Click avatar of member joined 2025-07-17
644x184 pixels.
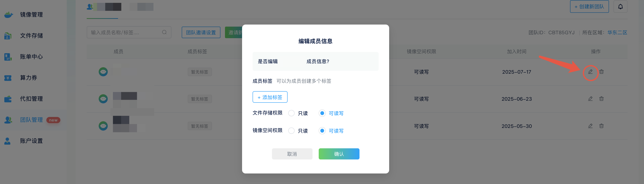[103, 72]
